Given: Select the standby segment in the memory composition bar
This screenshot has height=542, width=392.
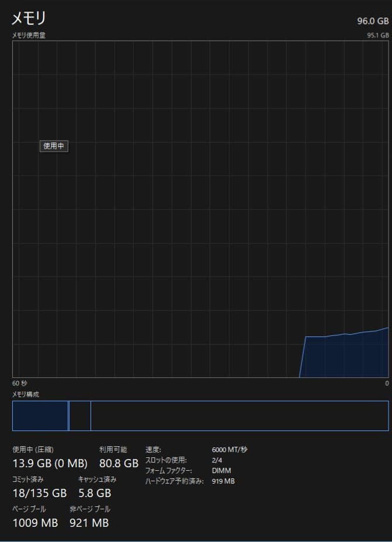Looking at the screenshot, I should (80, 416).
